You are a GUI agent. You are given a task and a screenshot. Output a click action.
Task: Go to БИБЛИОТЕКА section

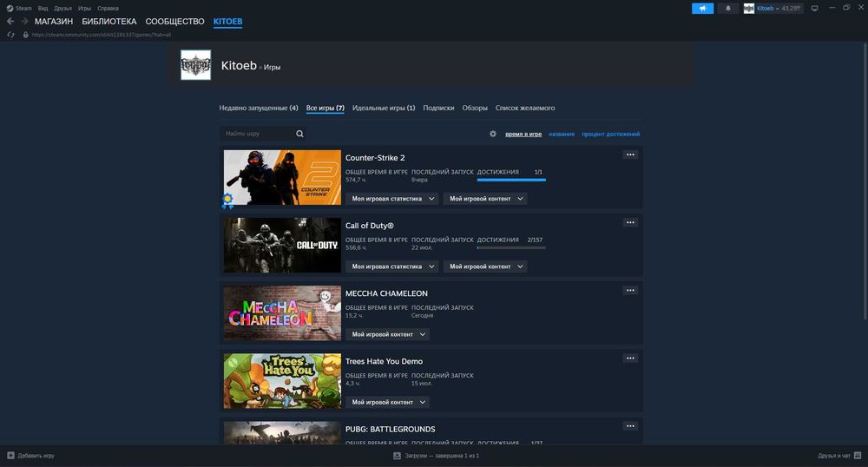point(109,22)
